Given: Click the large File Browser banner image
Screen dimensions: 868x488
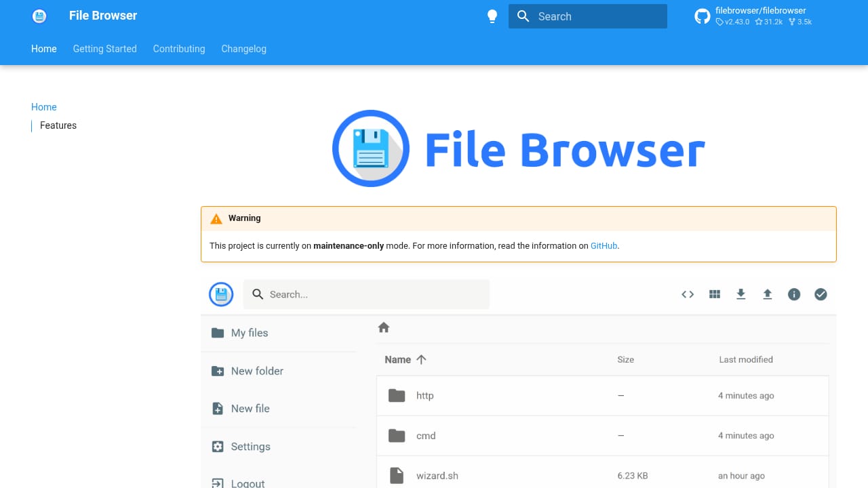Looking at the screenshot, I should [x=519, y=148].
